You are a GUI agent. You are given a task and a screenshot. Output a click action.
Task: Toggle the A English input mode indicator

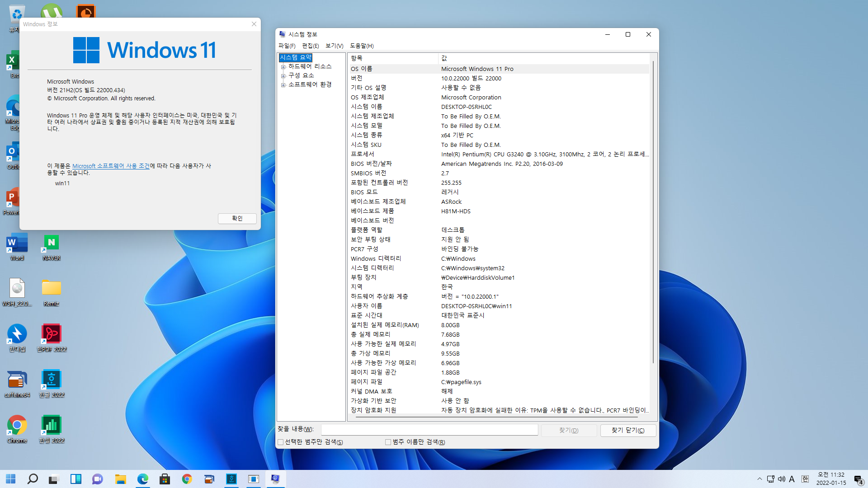(792, 479)
